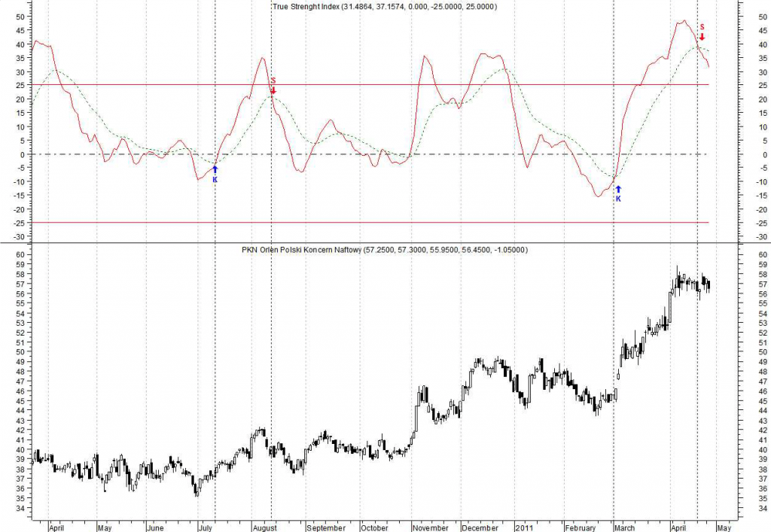This screenshot has height=532, width=771.
Task: Click the November label on time axis
Action: (x=431, y=527)
